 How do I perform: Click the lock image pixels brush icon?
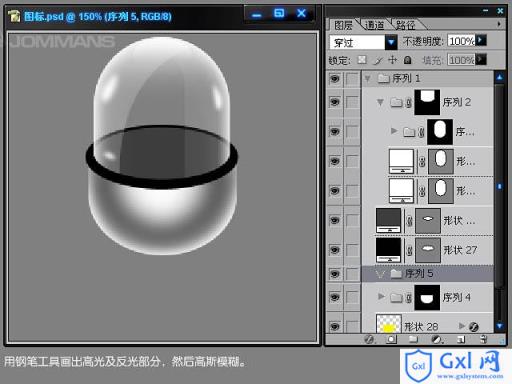(378, 60)
